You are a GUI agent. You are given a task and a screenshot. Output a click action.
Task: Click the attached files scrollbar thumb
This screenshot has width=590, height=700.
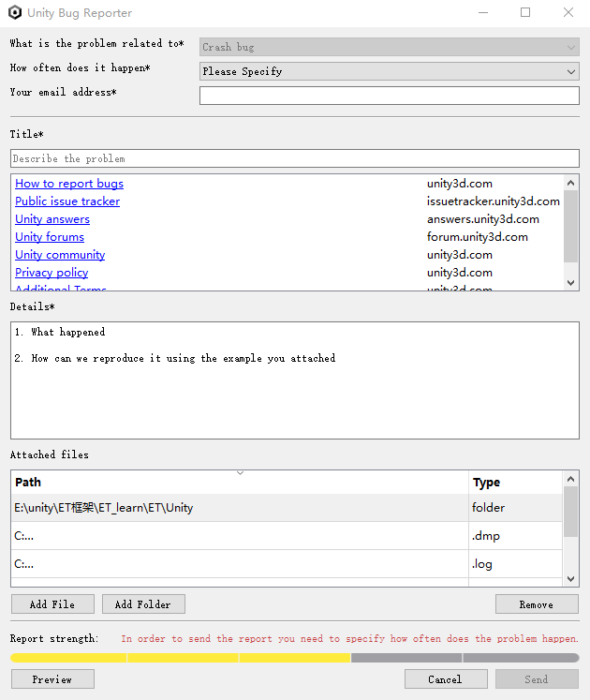(570, 512)
